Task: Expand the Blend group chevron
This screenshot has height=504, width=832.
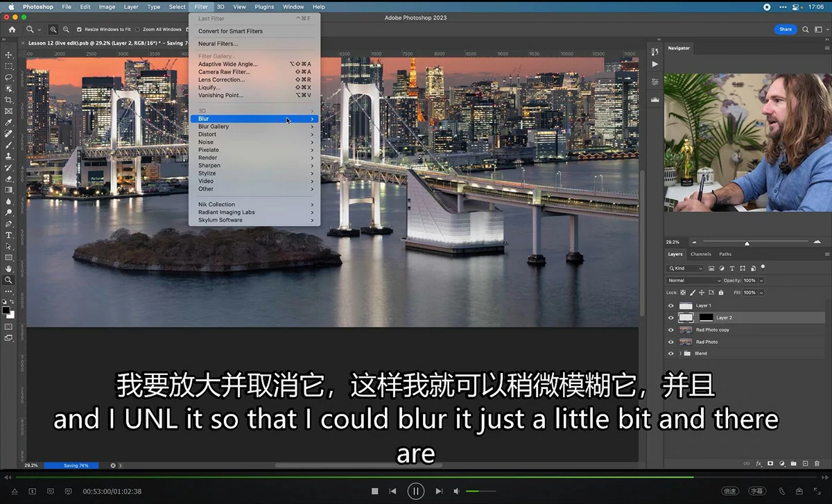Action: (x=680, y=354)
